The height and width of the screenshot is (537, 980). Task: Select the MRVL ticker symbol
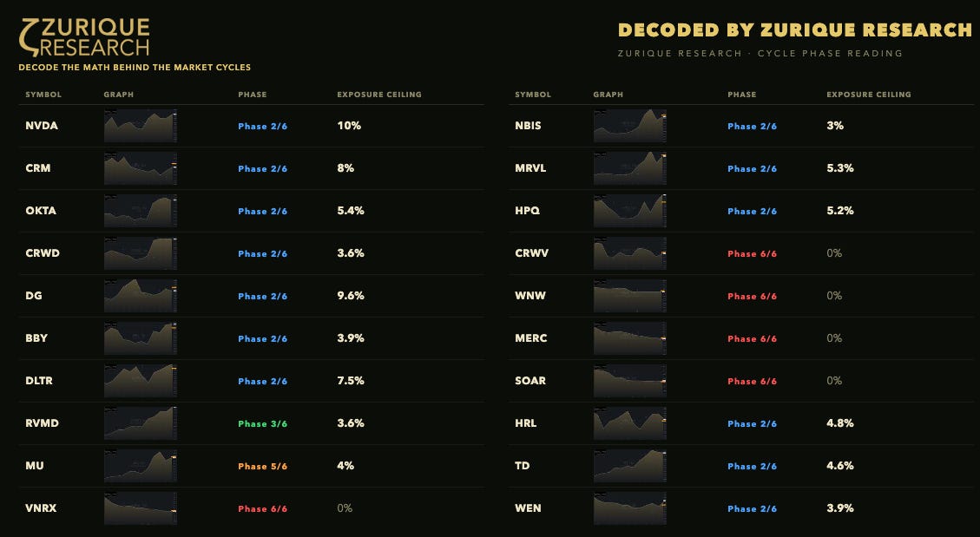click(530, 168)
